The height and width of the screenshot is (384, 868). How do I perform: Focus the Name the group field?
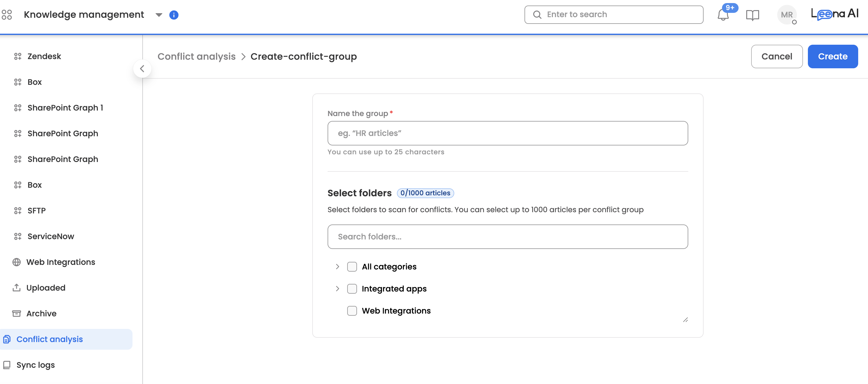pyautogui.click(x=507, y=133)
